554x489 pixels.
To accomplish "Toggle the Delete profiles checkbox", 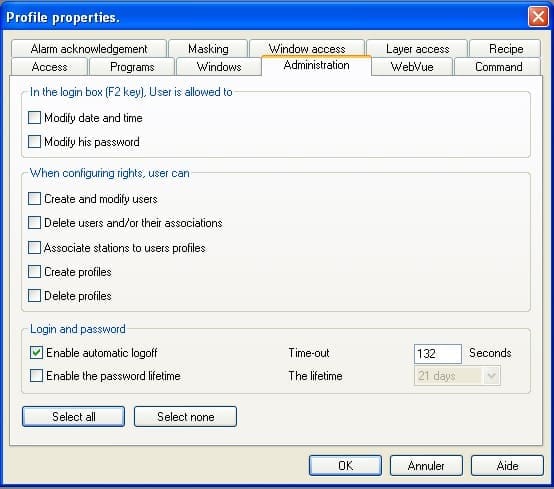I will point(34,295).
